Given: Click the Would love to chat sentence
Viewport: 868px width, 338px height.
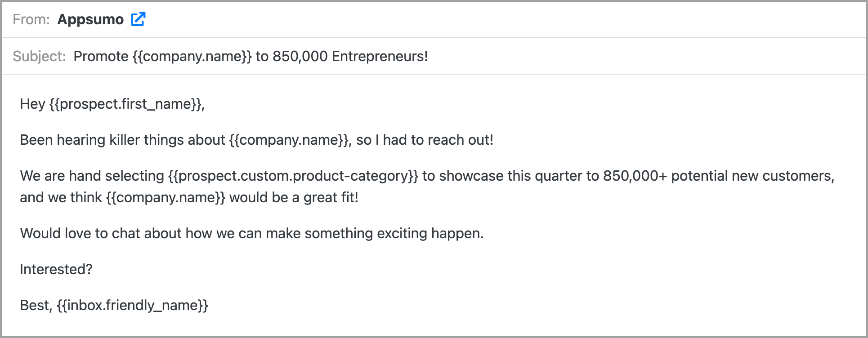Looking at the screenshot, I should (x=252, y=233).
